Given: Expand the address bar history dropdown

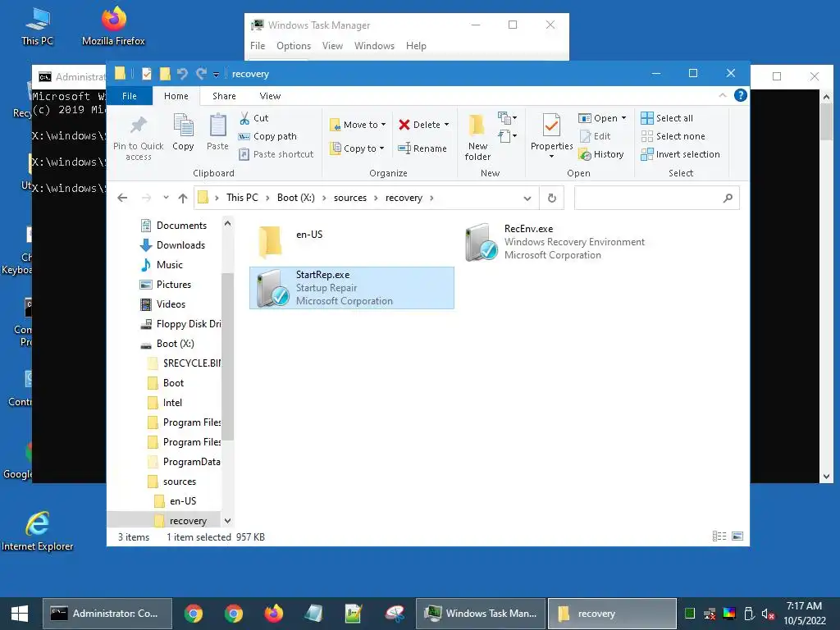Looking at the screenshot, I should tap(527, 199).
